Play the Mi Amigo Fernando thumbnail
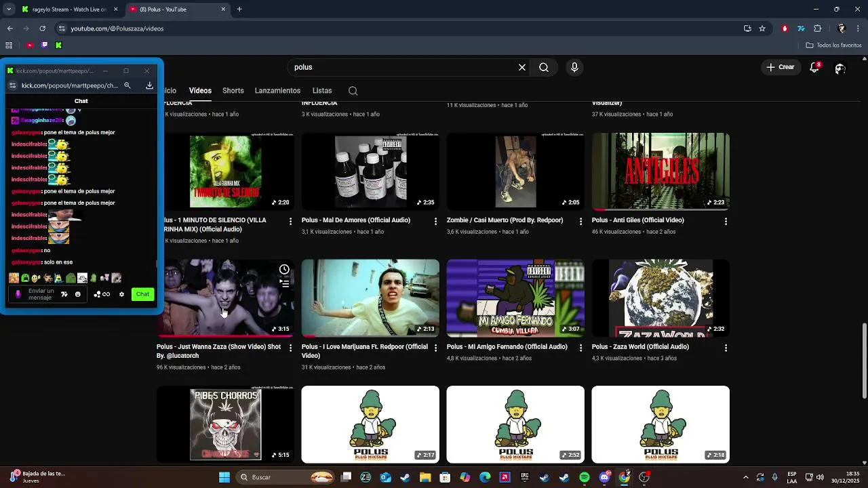Image resolution: width=868 pixels, height=488 pixels. click(x=515, y=298)
